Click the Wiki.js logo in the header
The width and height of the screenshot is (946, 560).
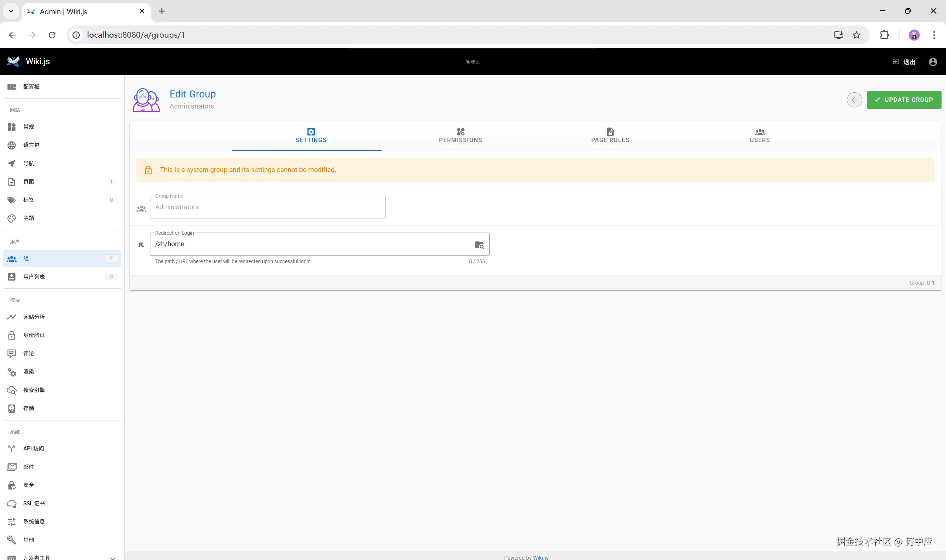(14, 62)
